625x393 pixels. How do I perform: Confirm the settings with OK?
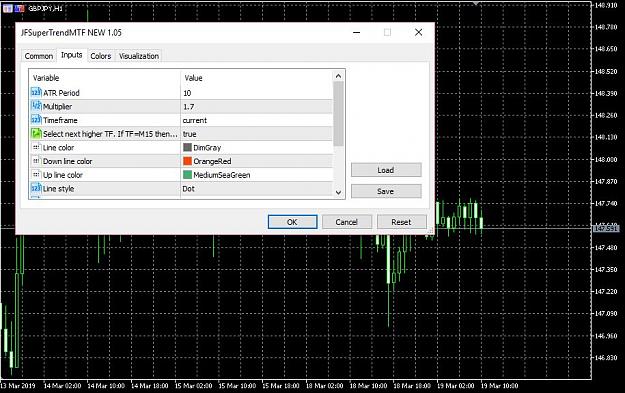point(293,222)
